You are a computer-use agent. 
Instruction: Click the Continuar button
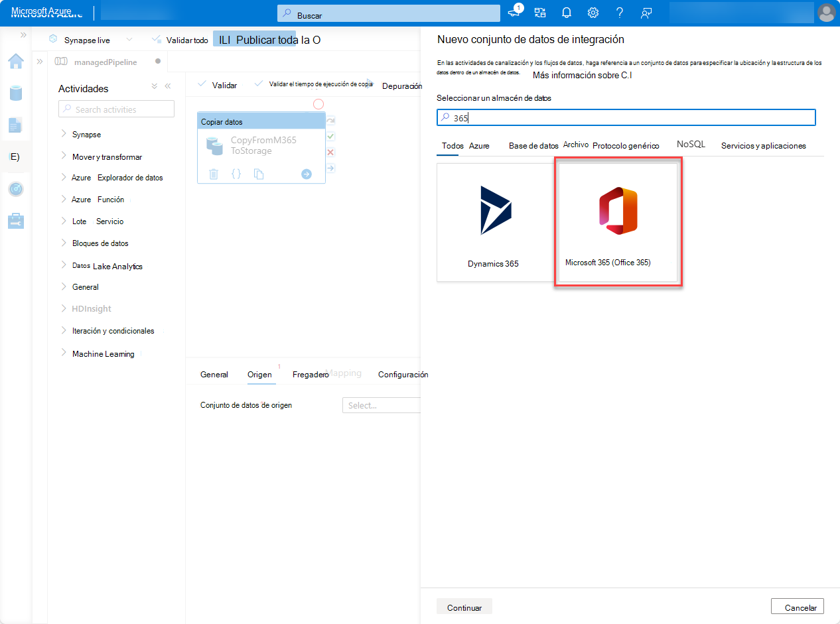464,607
